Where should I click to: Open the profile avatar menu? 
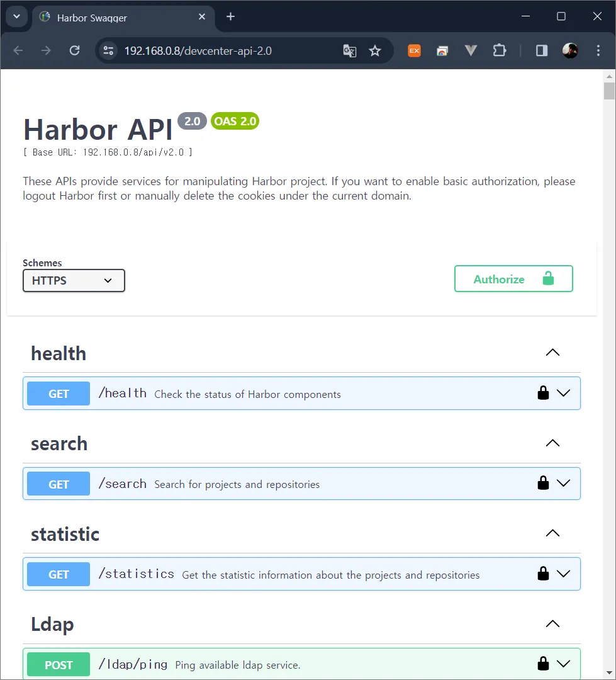coord(570,51)
